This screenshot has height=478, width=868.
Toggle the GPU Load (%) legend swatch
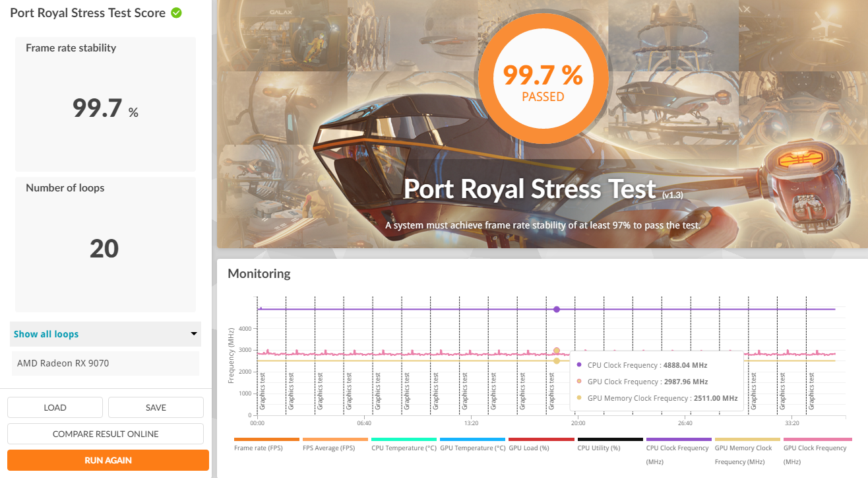541,439
